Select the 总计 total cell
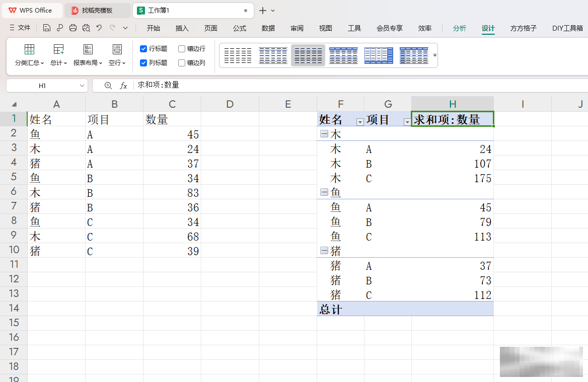The image size is (588, 382). [x=340, y=309]
